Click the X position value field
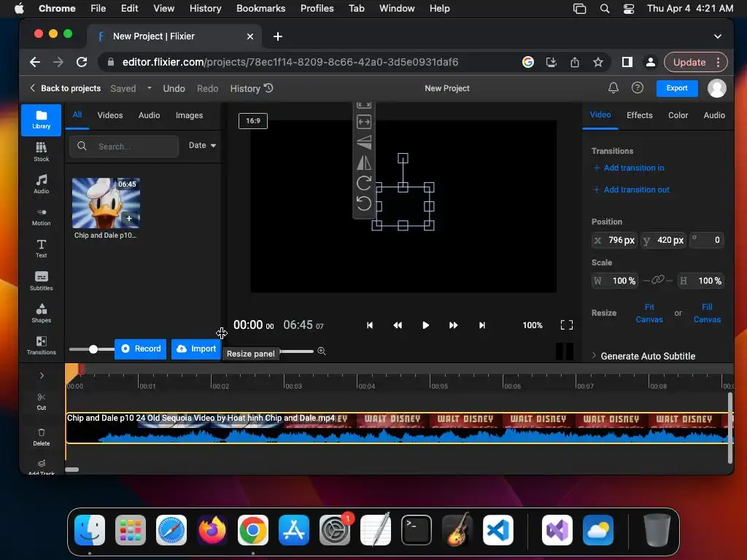 coord(614,240)
